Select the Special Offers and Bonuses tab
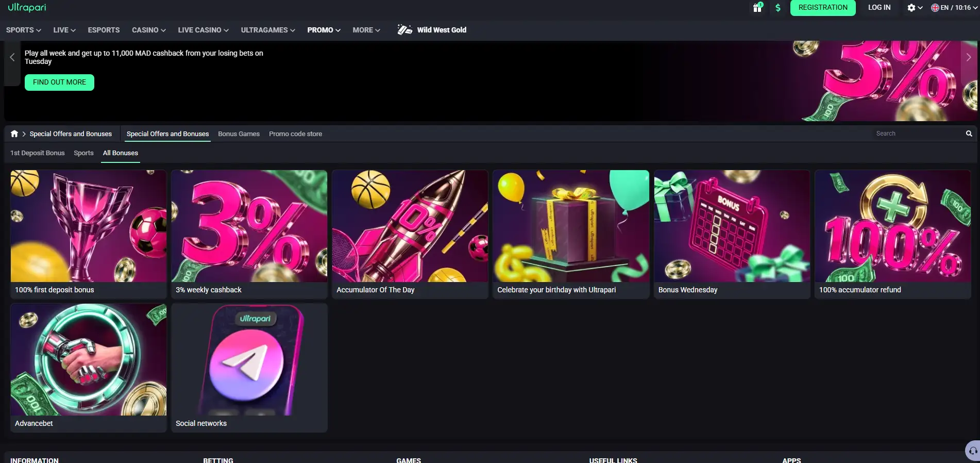Viewport: 980px width, 463px height. [167, 134]
